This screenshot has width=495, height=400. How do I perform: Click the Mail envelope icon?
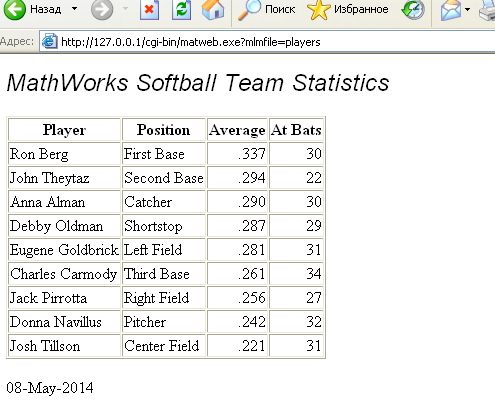point(451,9)
